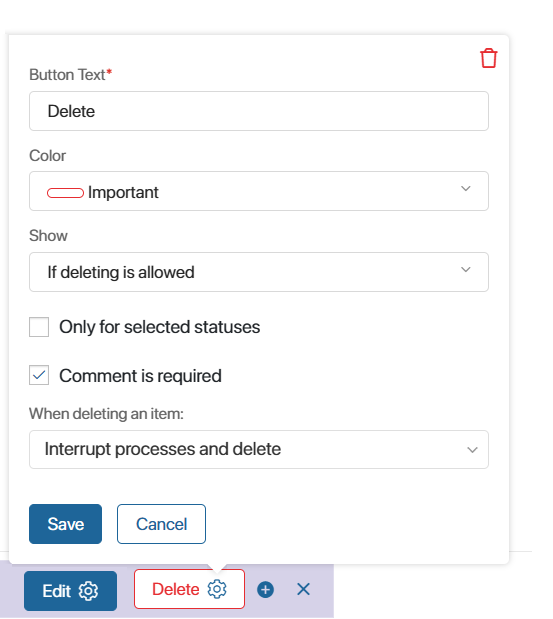Viewport: 553px width, 619px height.
Task: Open the Color dropdown showing Important
Action: point(259,191)
